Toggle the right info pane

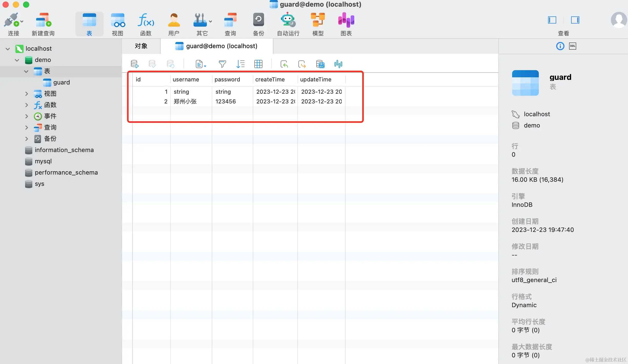pos(575,20)
